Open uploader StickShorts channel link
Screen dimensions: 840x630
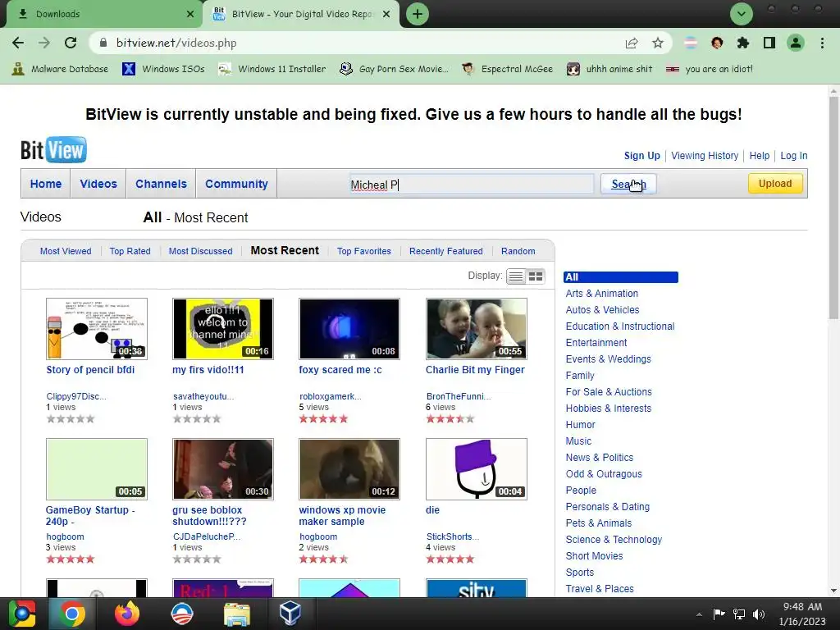point(453,536)
